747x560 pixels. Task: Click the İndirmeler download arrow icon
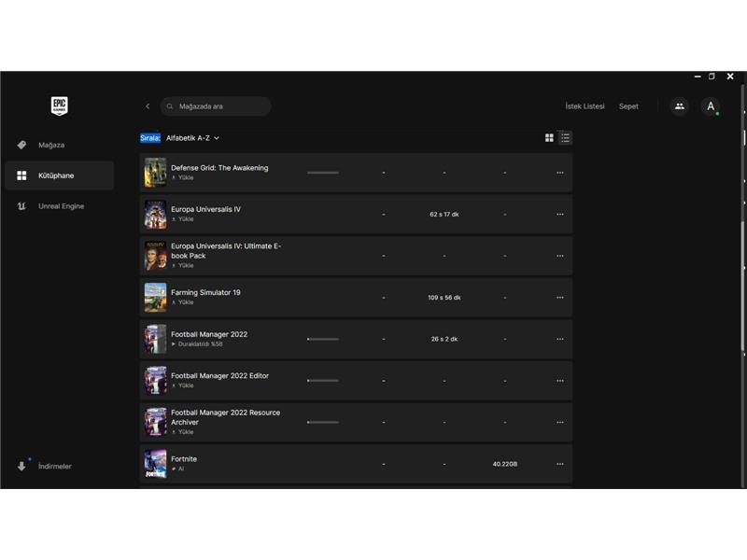(21, 466)
